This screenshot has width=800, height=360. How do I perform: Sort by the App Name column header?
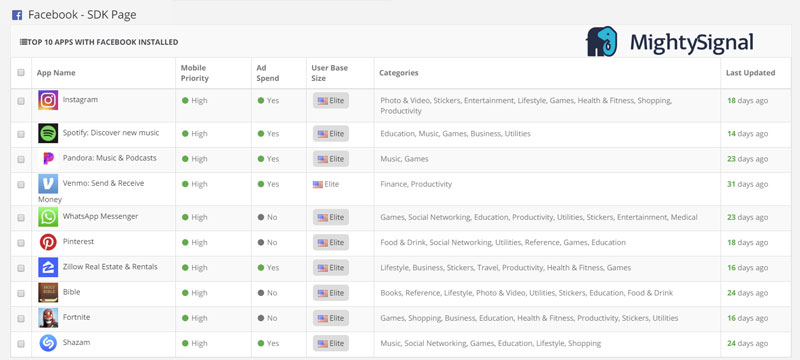[56, 73]
